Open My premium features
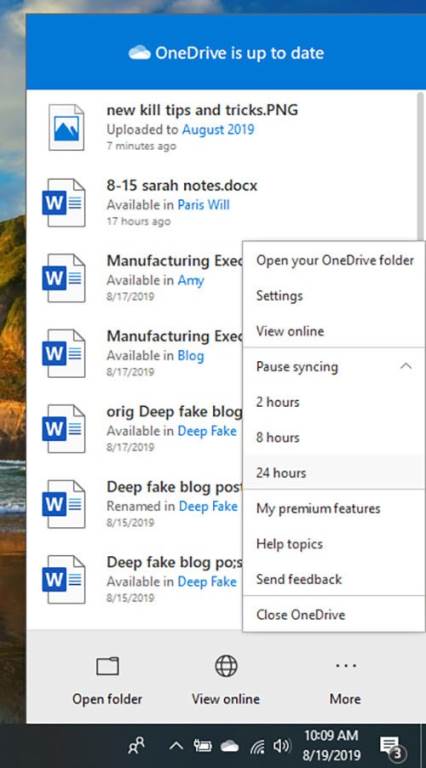 [334, 508]
